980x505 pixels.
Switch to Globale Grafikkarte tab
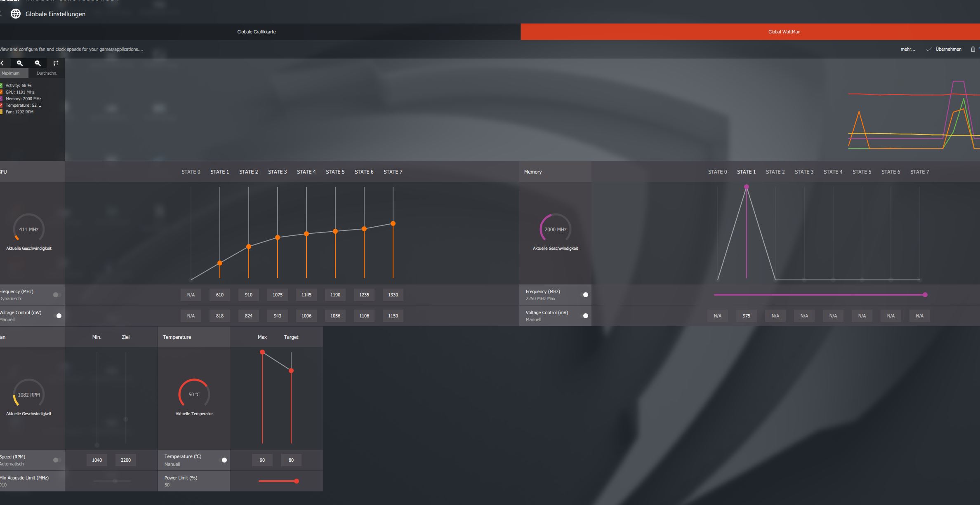(256, 32)
